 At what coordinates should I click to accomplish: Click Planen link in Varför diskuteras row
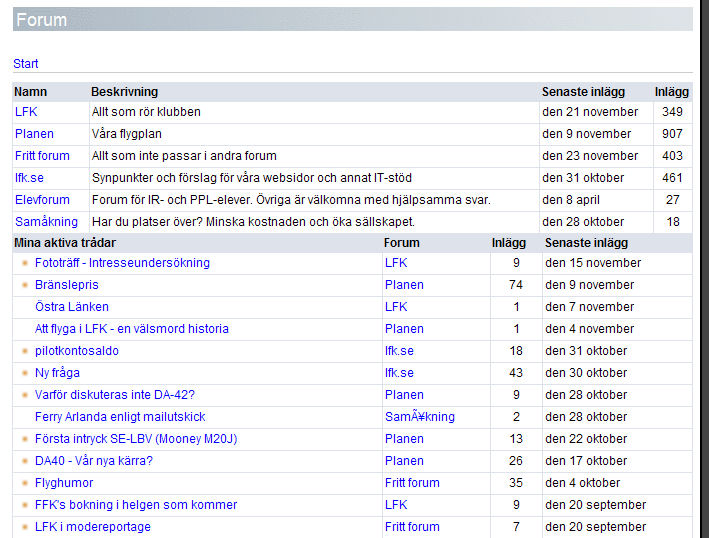tap(404, 395)
